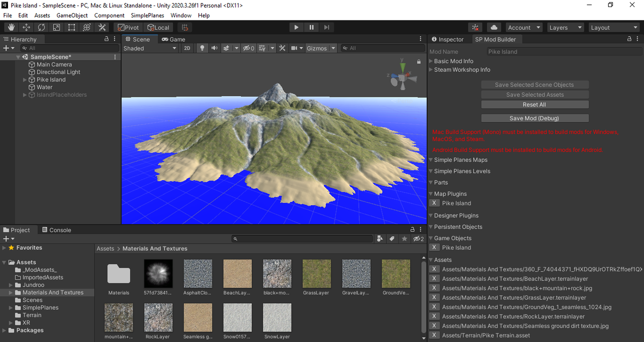This screenshot has height=342, width=644.
Task: Select the Rect tool
Action: [71, 27]
